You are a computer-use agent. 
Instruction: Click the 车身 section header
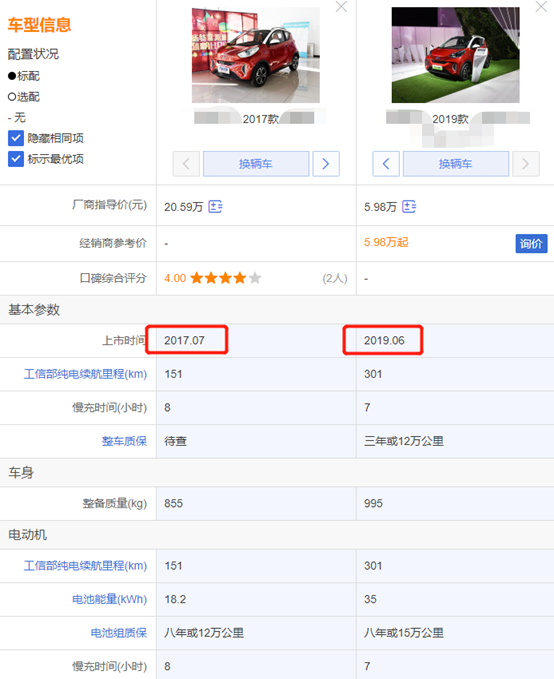pos(21,472)
